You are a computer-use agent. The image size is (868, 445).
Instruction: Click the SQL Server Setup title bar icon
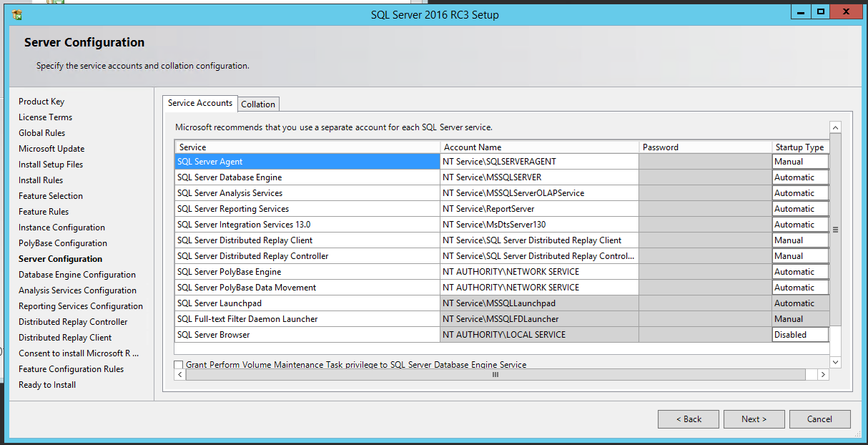pos(17,14)
